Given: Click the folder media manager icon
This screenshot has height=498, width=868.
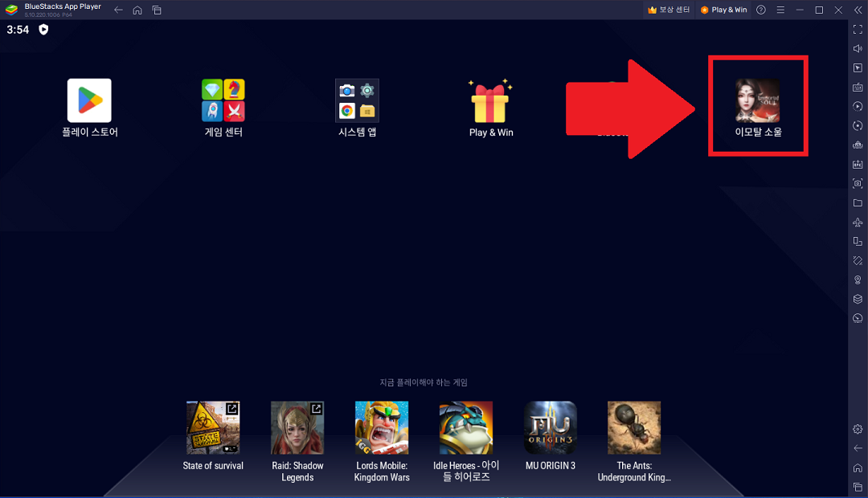Looking at the screenshot, I should 858,203.
